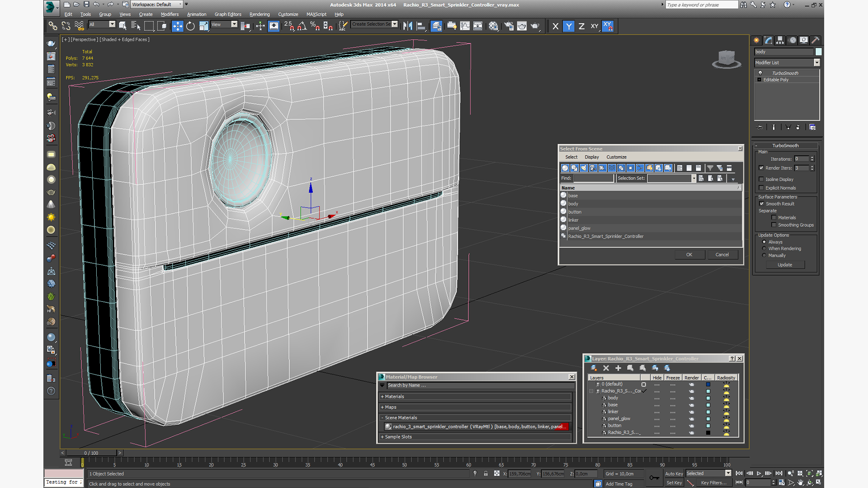
Task: Collapse the Rachio layer tree in Layer dialog
Action: (591, 391)
